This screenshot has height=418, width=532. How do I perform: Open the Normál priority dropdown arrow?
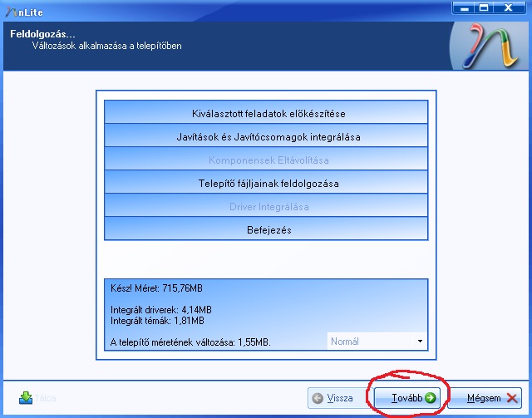coord(420,341)
